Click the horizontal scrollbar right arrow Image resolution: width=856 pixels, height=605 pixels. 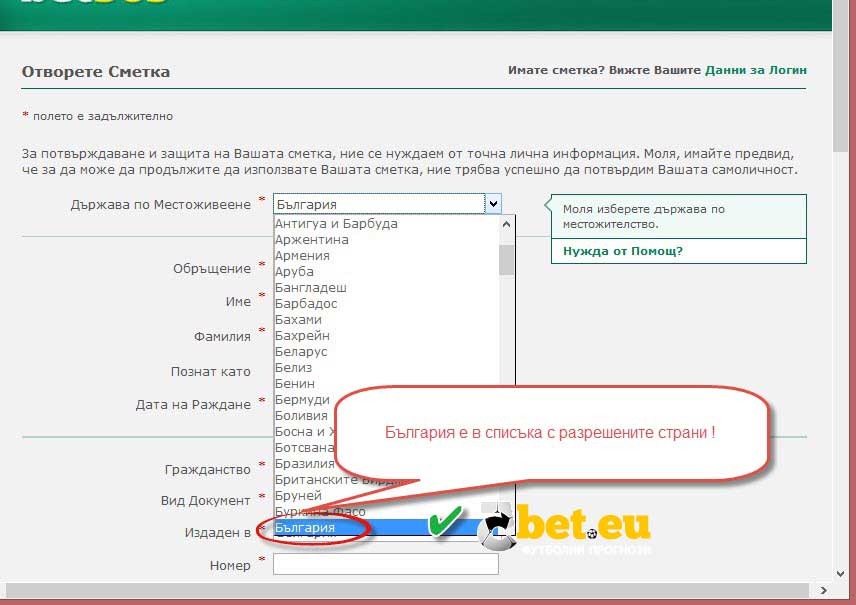(x=824, y=590)
